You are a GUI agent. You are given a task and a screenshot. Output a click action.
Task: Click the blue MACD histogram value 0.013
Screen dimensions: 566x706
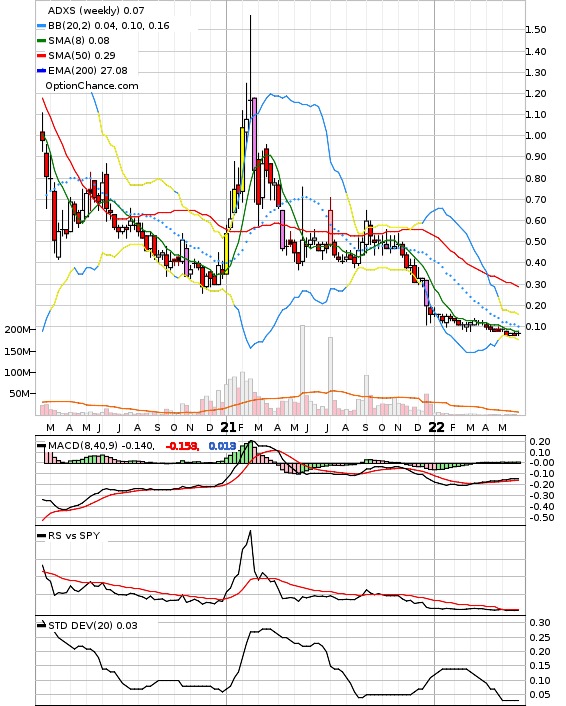click(222, 446)
